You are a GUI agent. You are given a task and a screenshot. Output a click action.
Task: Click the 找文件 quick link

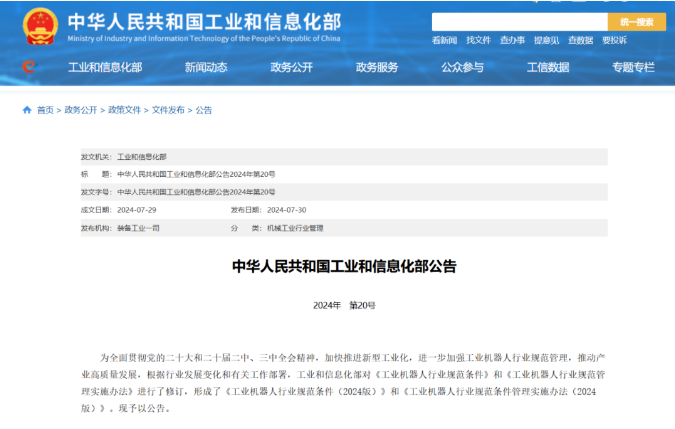tap(478, 40)
